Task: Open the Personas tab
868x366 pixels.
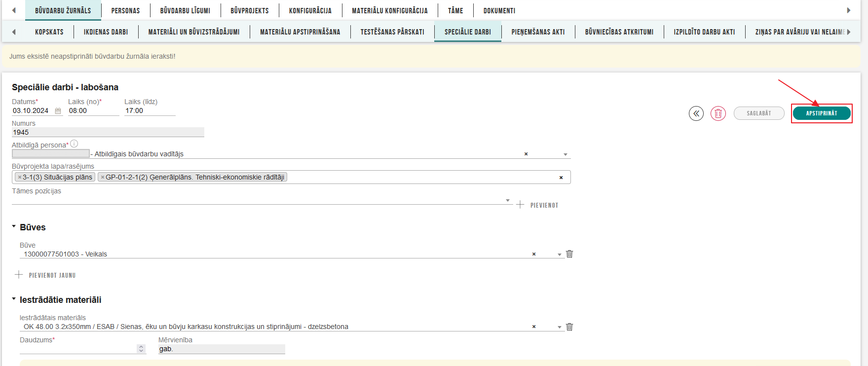Action: pos(125,10)
